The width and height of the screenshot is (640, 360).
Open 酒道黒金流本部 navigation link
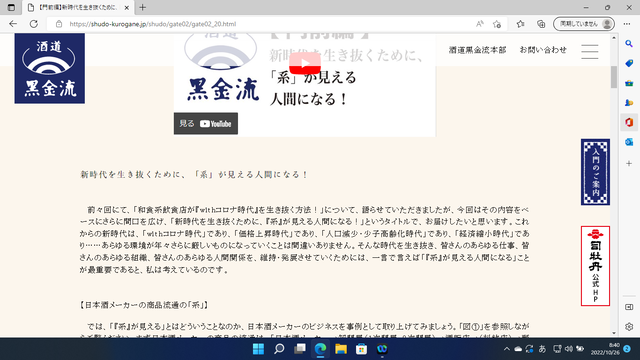coord(477,50)
